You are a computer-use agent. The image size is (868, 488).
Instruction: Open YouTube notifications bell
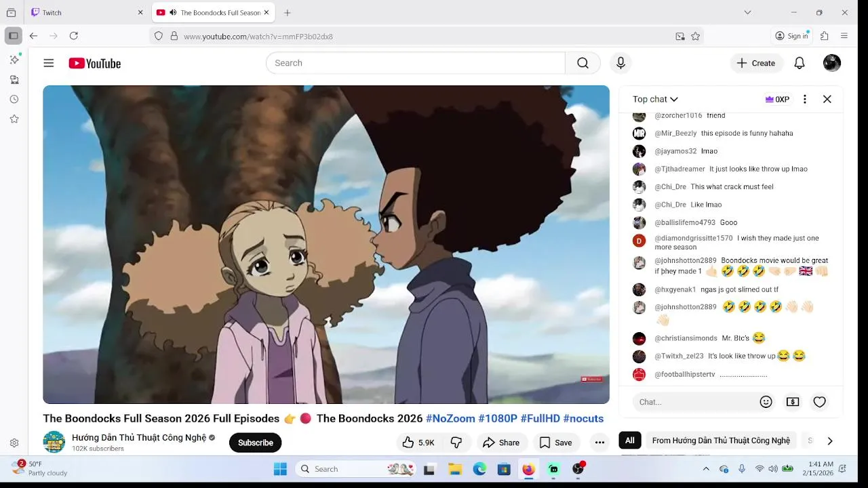[x=800, y=63]
